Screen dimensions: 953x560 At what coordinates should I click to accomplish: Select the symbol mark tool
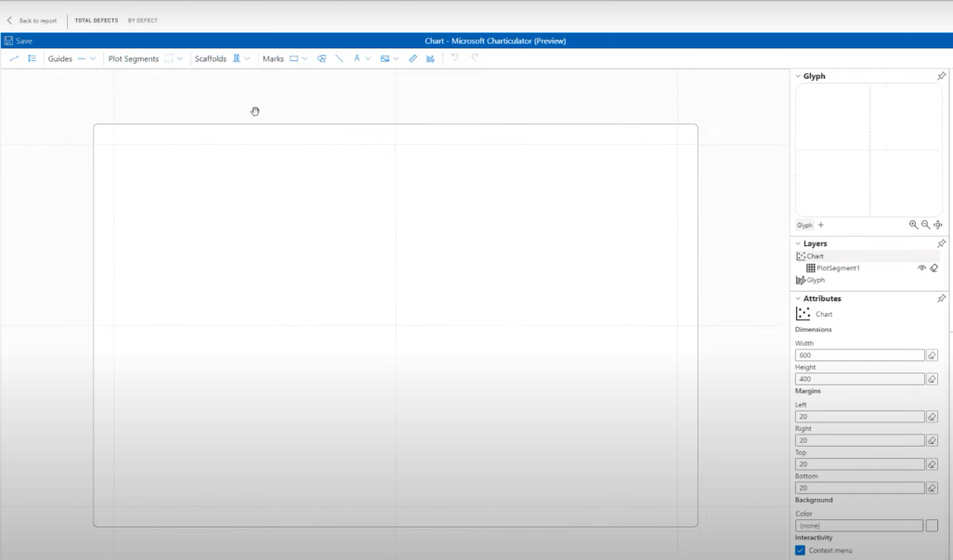point(321,59)
